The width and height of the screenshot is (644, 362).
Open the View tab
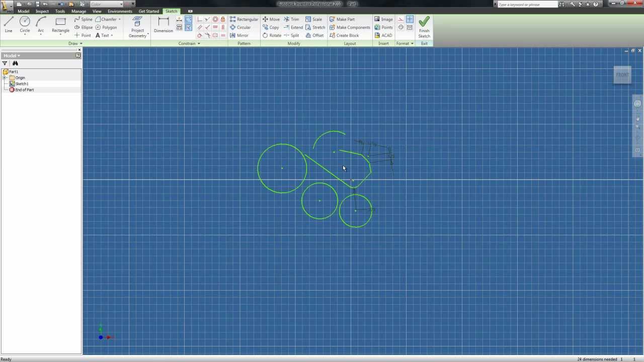97,11
